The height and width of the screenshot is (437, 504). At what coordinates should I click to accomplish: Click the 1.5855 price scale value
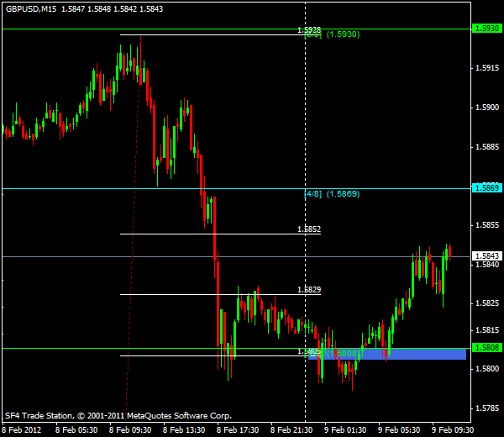[487, 225]
